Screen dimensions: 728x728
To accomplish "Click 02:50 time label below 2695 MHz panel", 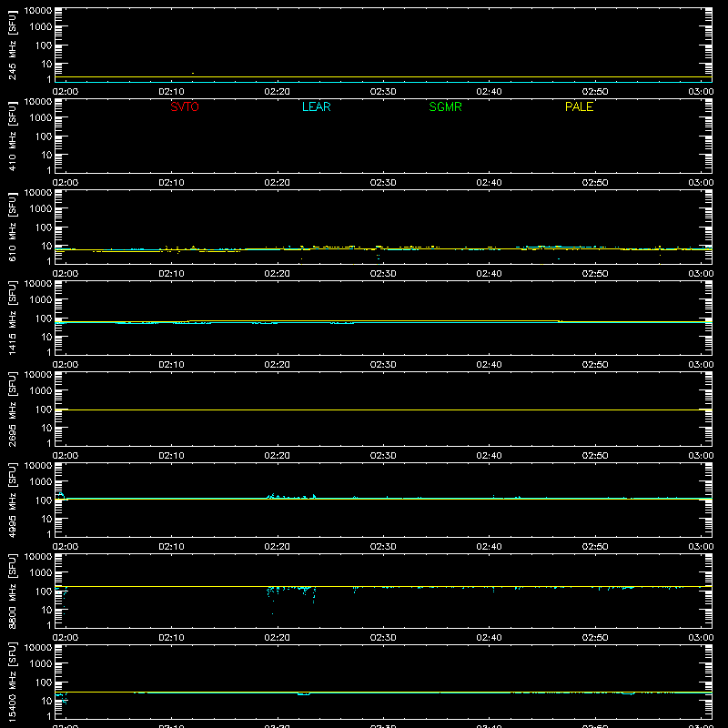I will click(x=595, y=456).
